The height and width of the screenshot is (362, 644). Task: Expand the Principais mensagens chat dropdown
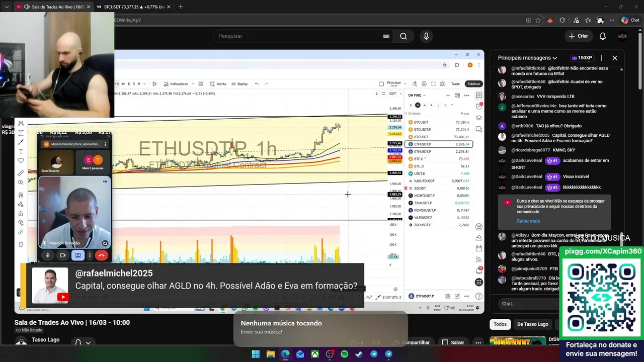[x=554, y=58]
